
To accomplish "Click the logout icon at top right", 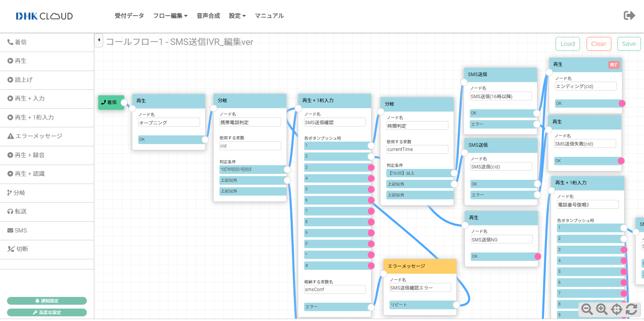I will pyautogui.click(x=629, y=16).
